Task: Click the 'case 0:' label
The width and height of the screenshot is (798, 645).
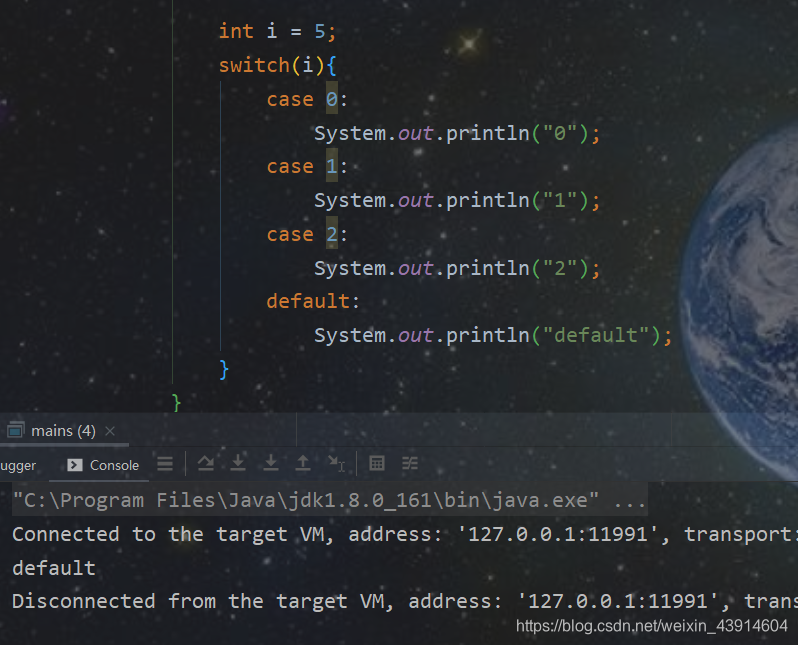Action: [307, 99]
